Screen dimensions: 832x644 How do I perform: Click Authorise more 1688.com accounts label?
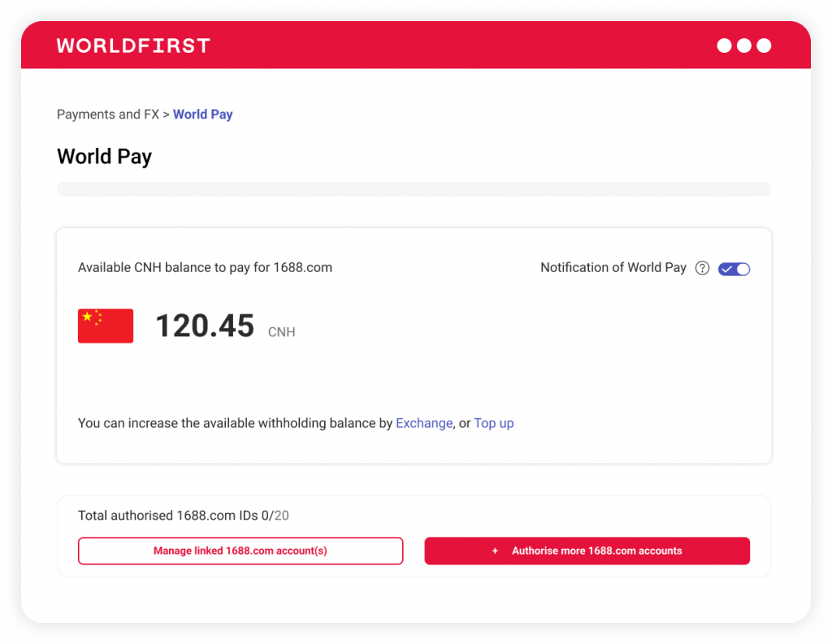(x=596, y=551)
